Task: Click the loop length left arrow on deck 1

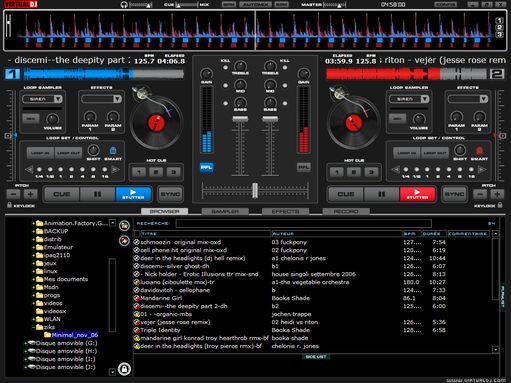Action: pos(29,170)
